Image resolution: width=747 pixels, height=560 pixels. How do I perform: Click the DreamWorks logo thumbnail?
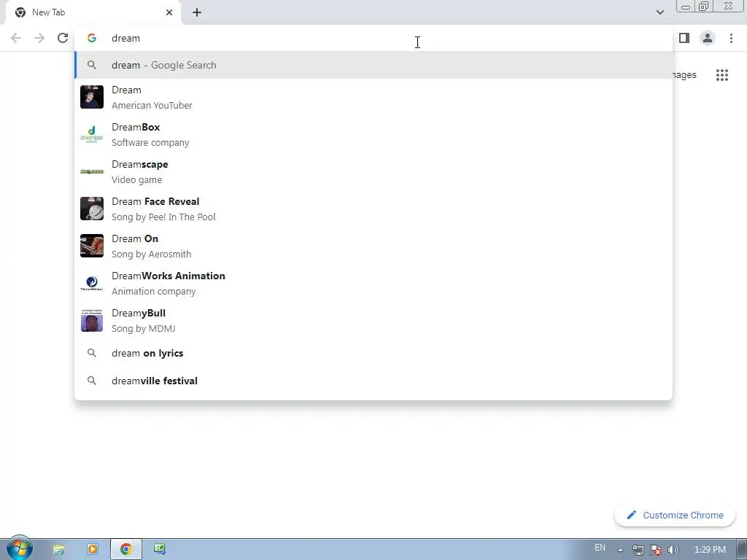click(92, 283)
